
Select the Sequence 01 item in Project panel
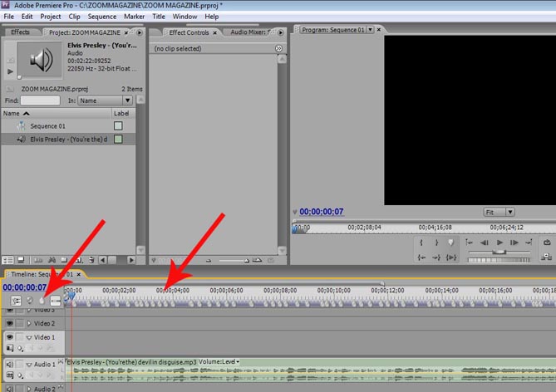(x=48, y=125)
